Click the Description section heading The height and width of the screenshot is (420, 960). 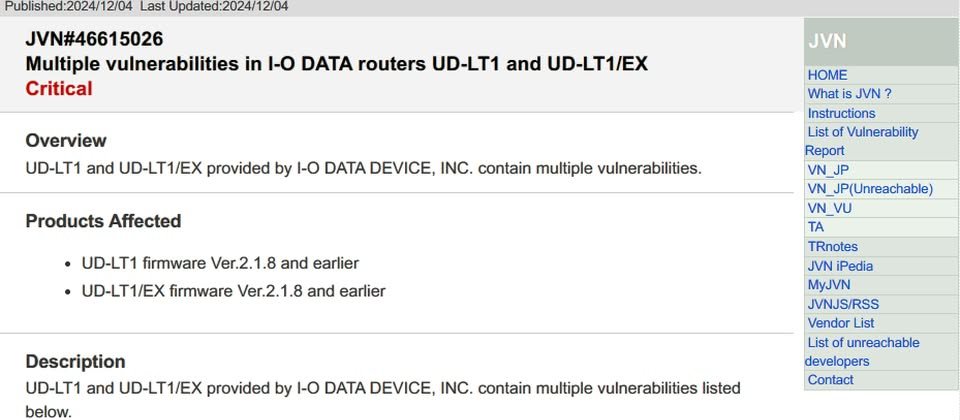pos(75,361)
